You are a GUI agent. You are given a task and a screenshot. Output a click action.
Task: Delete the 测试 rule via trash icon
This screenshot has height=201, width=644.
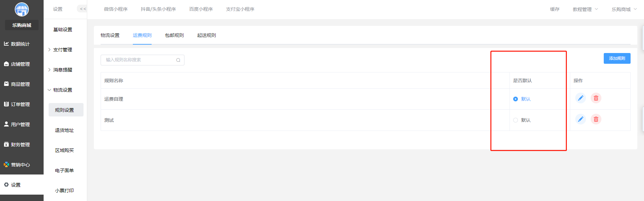(x=596, y=119)
